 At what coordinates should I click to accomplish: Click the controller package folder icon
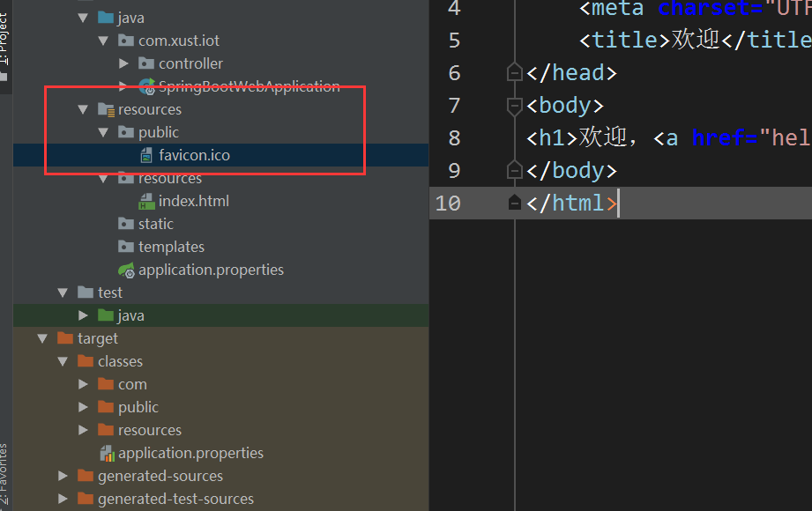point(146,63)
